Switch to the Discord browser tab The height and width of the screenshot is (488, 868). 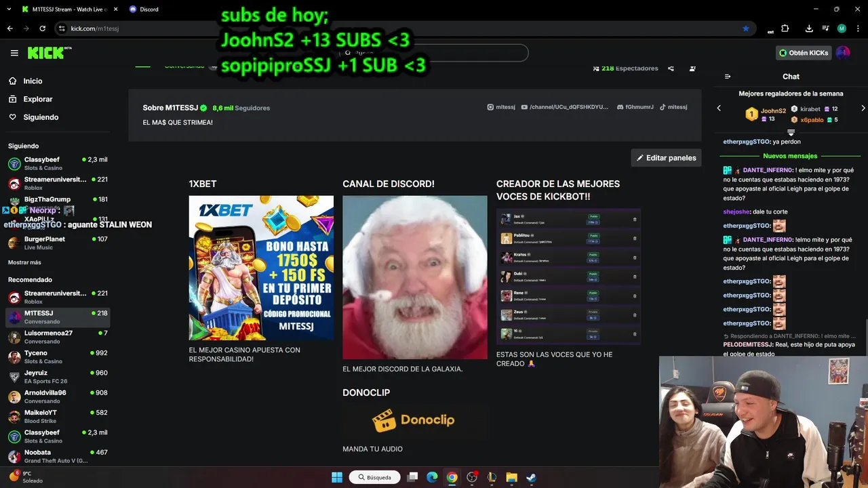coord(149,9)
